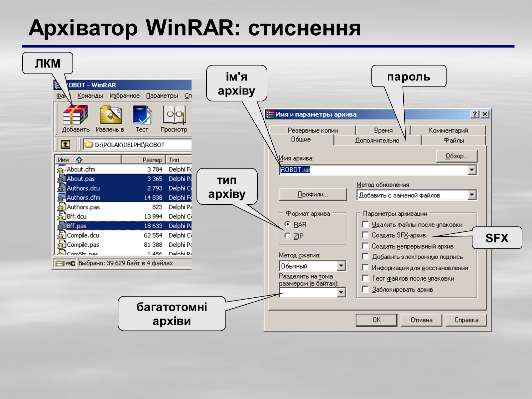The height and width of the screenshot is (399, 532).
Task: Select RAR archive format
Action: click(288, 224)
